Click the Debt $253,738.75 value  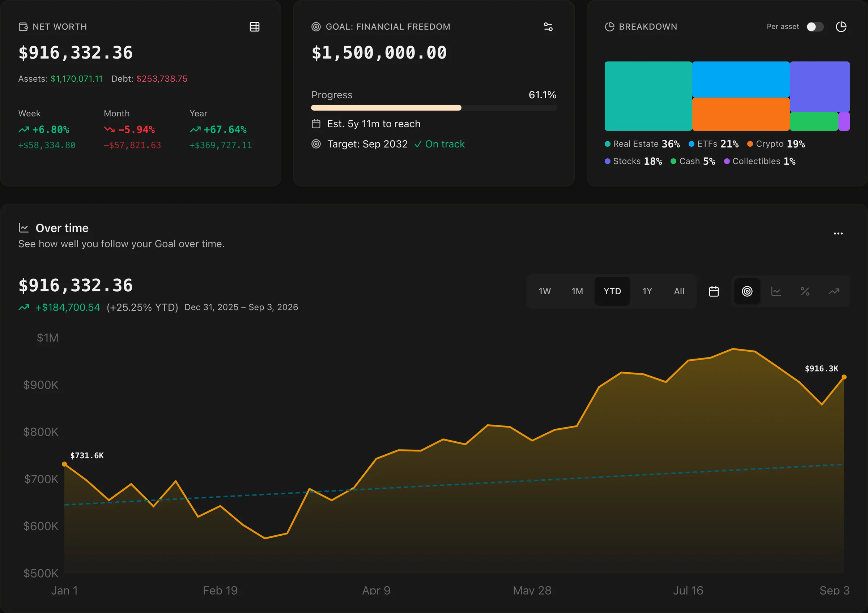162,79
